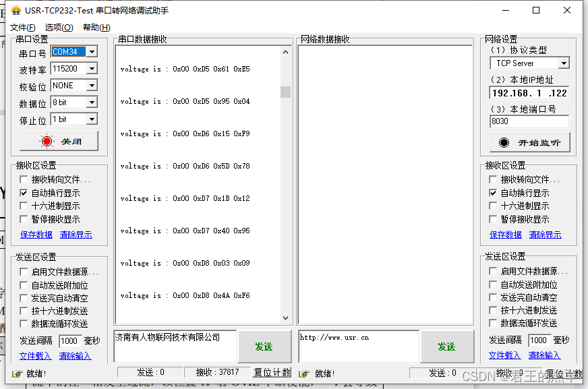Click network 清除显示 link
Image resolution: width=588 pixels, height=389 pixels.
click(546, 235)
